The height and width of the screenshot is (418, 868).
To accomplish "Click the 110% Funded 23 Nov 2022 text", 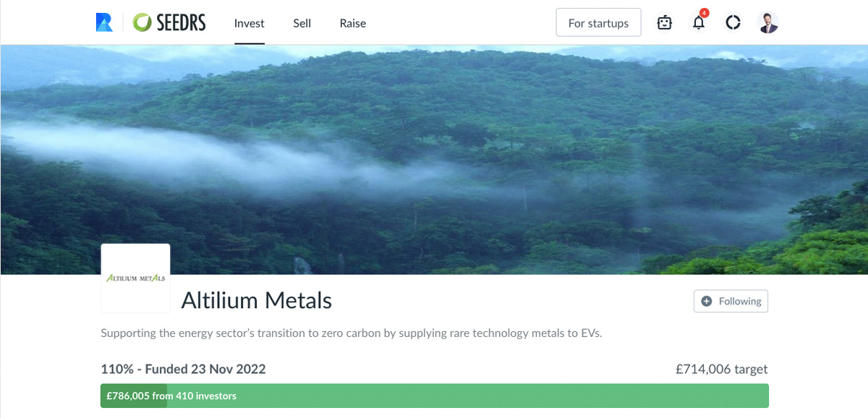I will pos(183,369).
